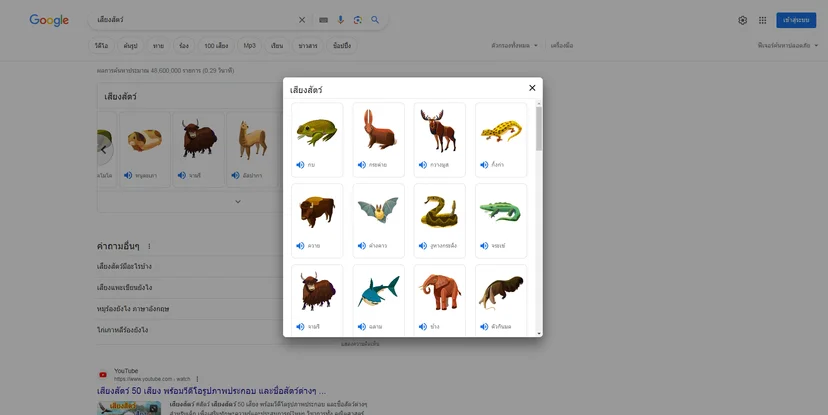Start voice search with microphone
This screenshot has width=828, height=415.
(x=341, y=20)
